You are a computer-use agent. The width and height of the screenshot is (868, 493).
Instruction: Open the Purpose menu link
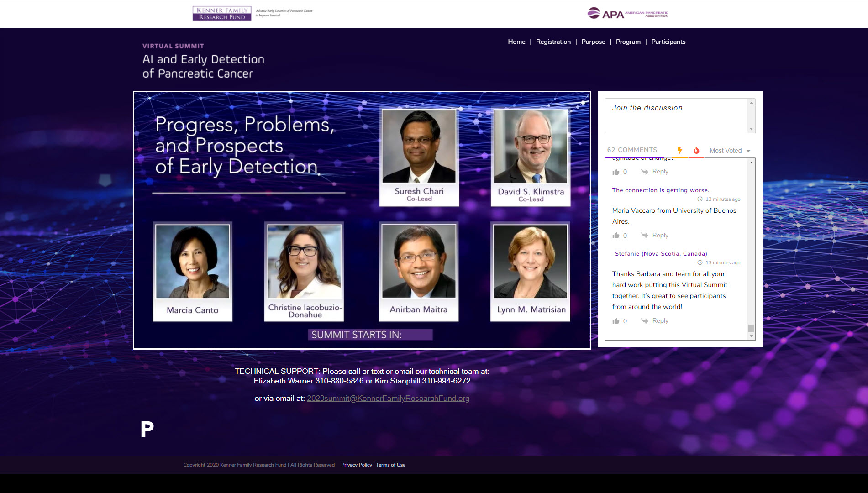click(593, 42)
